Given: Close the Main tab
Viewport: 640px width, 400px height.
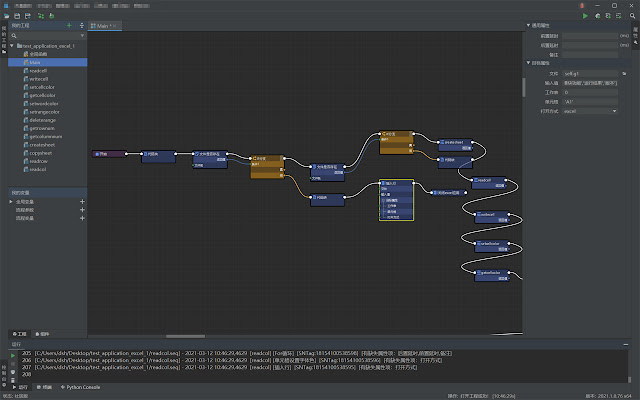Looking at the screenshot, I should [116, 26].
